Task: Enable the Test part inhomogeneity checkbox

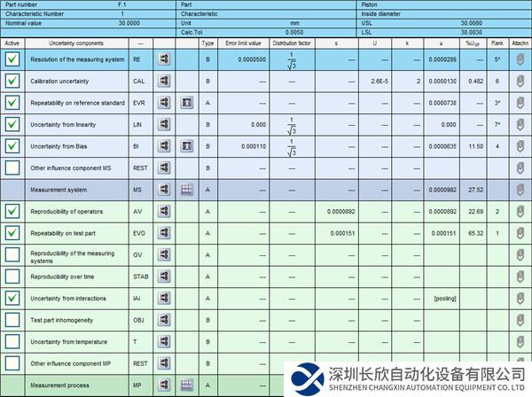Action: click(x=12, y=320)
